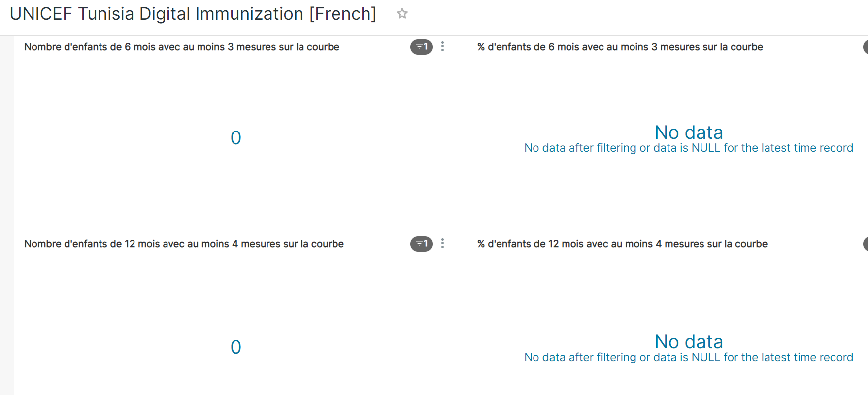Viewport: 868px width, 395px height.
Task: Click the "No data" heading in the 6-month percentage panel
Action: coord(688,132)
